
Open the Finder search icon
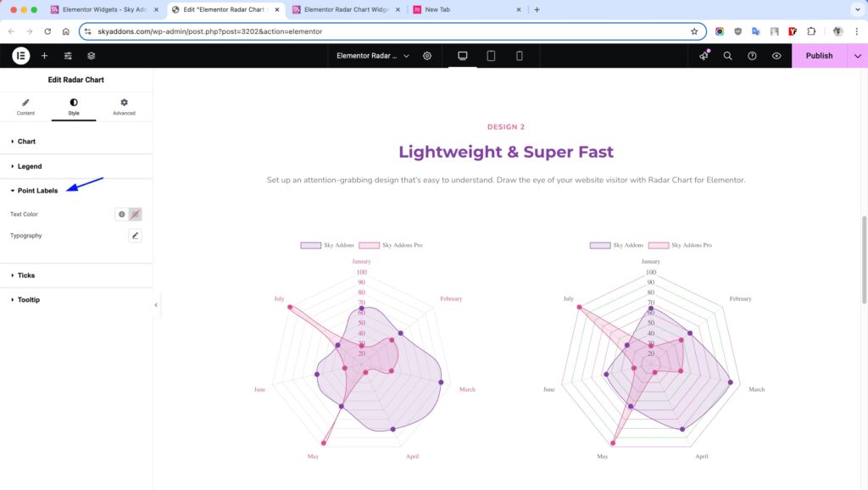(728, 56)
